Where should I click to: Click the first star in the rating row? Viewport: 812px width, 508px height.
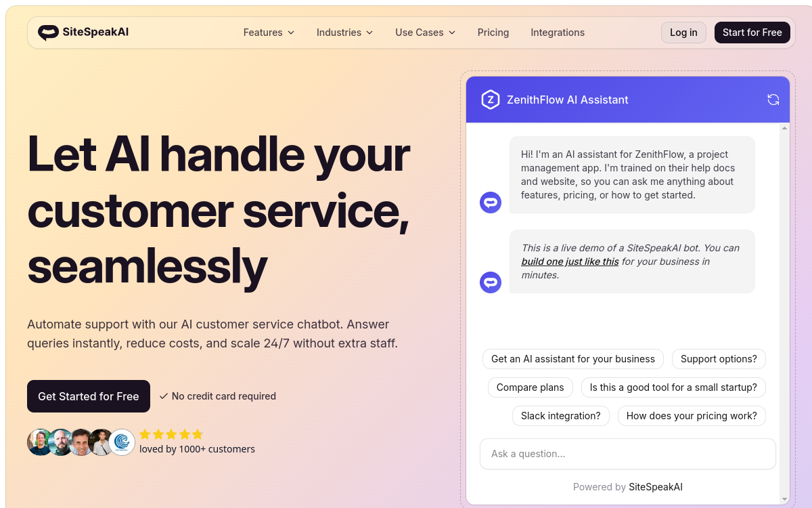[145, 434]
